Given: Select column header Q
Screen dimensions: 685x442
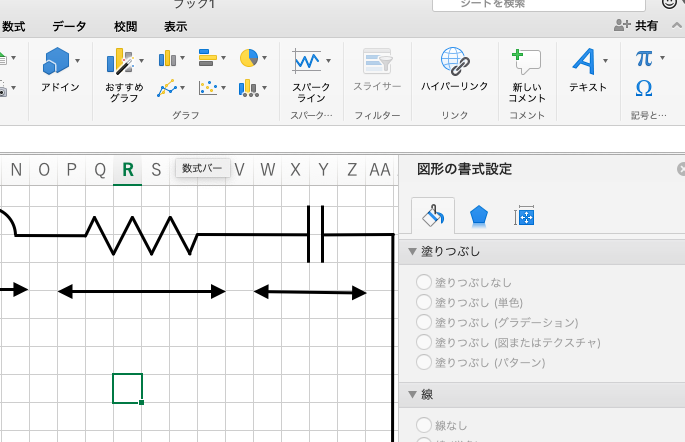Looking at the screenshot, I should 100,169.
